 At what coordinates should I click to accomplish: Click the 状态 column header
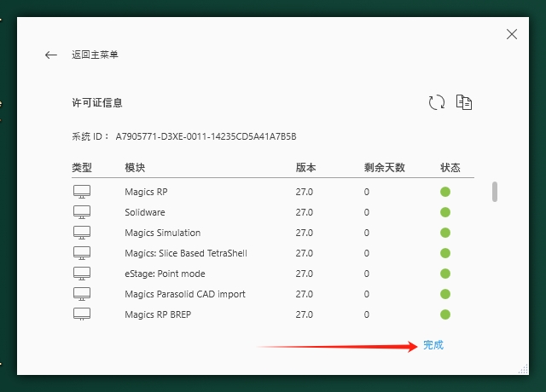click(450, 168)
